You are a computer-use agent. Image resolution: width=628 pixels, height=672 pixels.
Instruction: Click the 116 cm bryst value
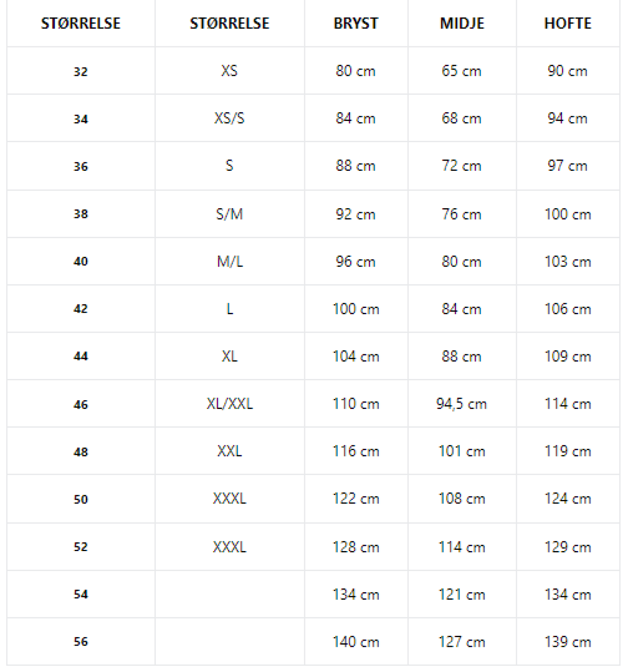pyautogui.click(x=356, y=451)
